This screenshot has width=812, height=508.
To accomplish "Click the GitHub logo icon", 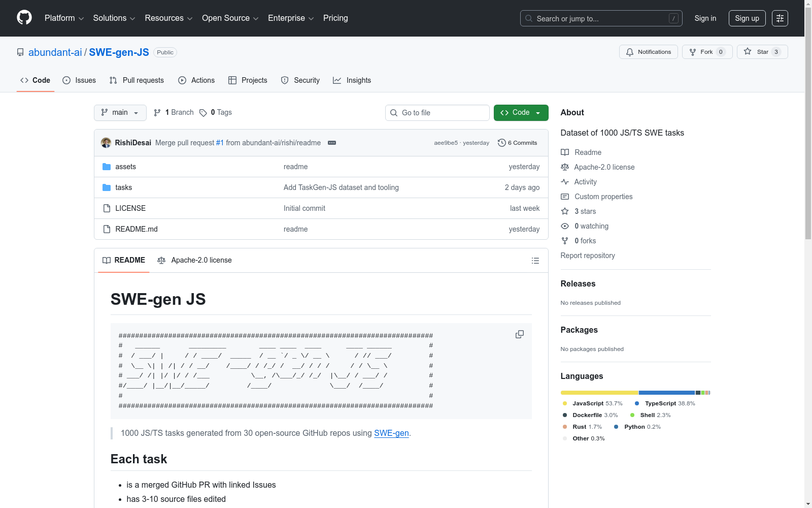I will (24, 18).
